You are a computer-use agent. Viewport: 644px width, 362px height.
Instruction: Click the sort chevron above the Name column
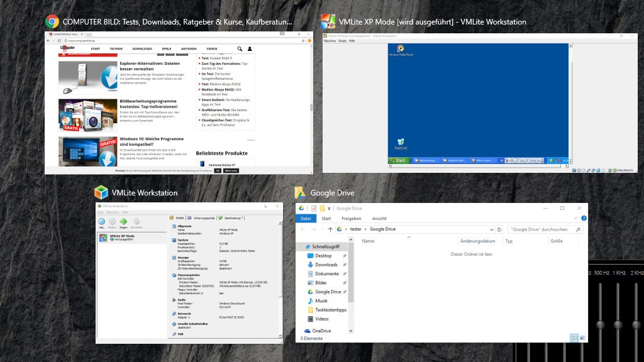tap(409, 237)
